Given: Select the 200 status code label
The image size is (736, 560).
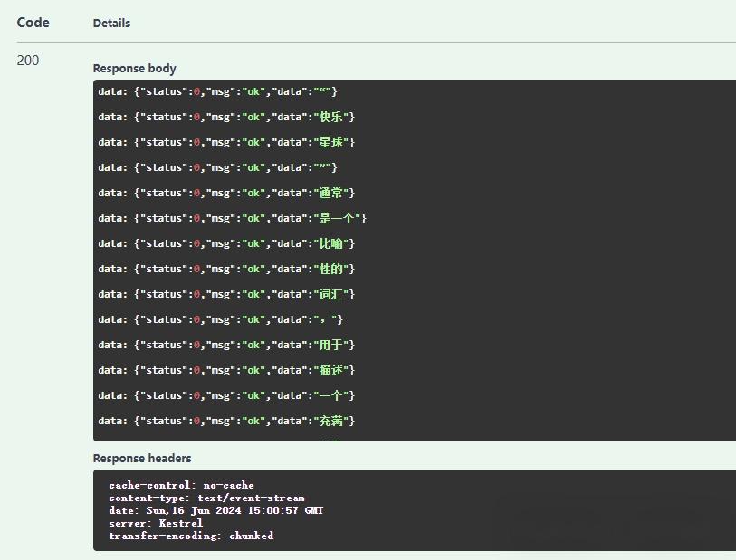Looking at the screenshot, I should point(27,61).
